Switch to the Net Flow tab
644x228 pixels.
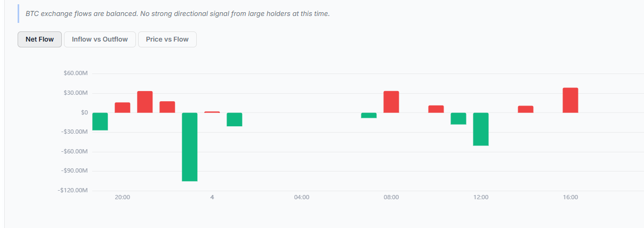pyautogui.click(x=39, y=39)
